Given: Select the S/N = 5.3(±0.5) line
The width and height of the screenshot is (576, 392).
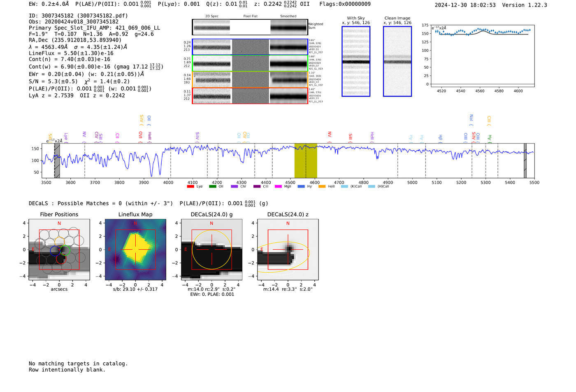Looking at the screenshot, I should click(79, 81).
